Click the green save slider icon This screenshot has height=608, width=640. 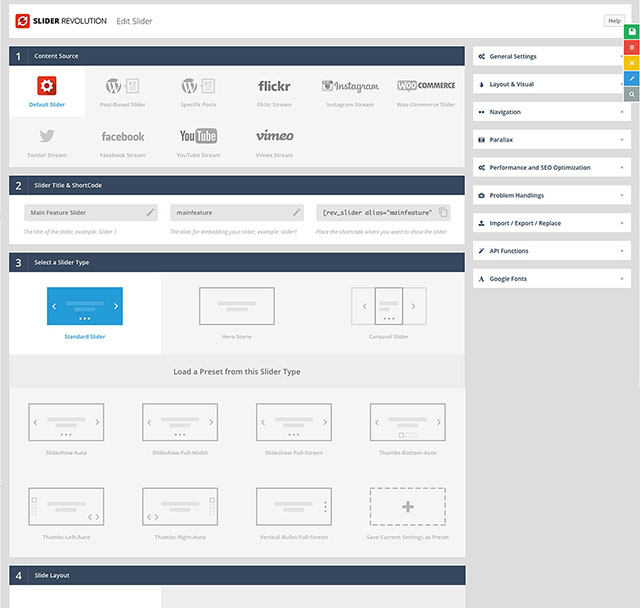tap(631, 32)
